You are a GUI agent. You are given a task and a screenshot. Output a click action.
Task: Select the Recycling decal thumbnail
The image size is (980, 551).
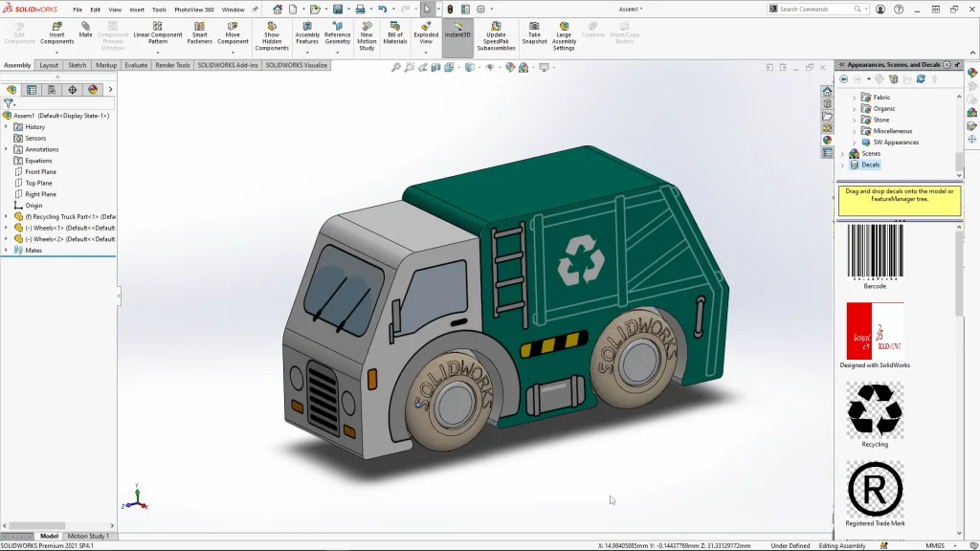(x=874, y=410)
